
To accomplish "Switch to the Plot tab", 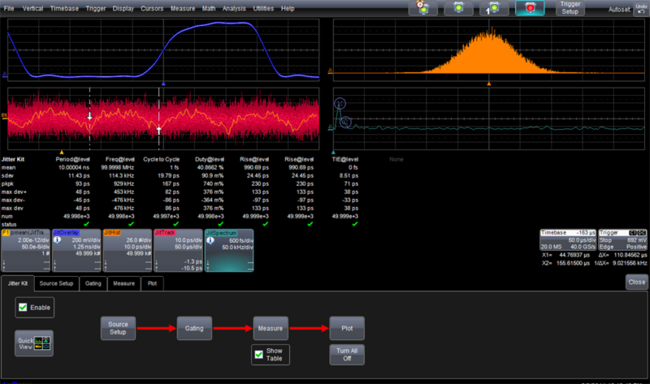I will 152,284.
